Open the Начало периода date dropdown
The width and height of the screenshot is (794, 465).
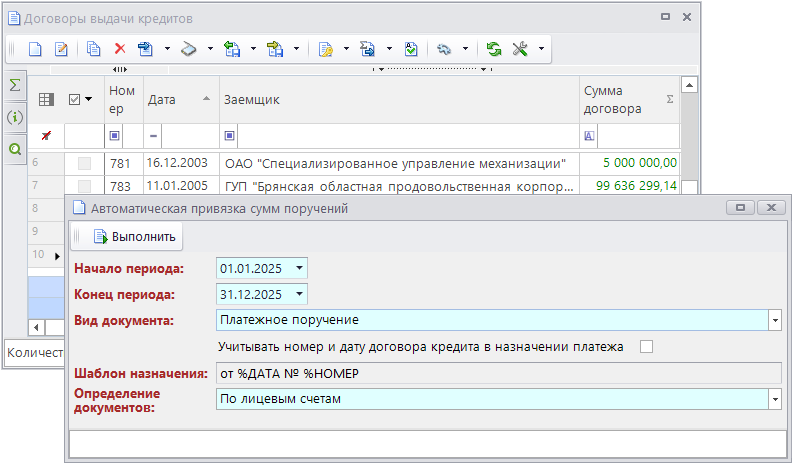(299, 268)
